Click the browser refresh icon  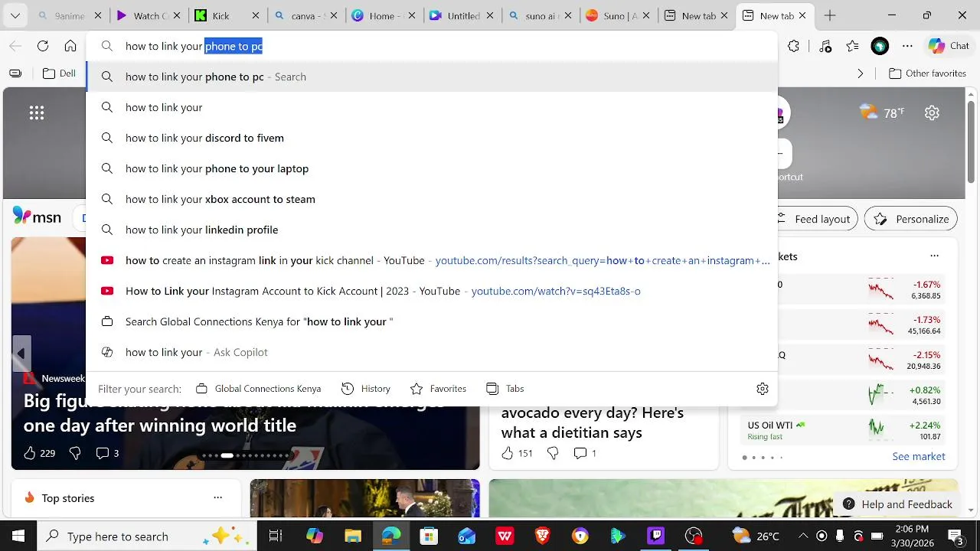(43, 46)
